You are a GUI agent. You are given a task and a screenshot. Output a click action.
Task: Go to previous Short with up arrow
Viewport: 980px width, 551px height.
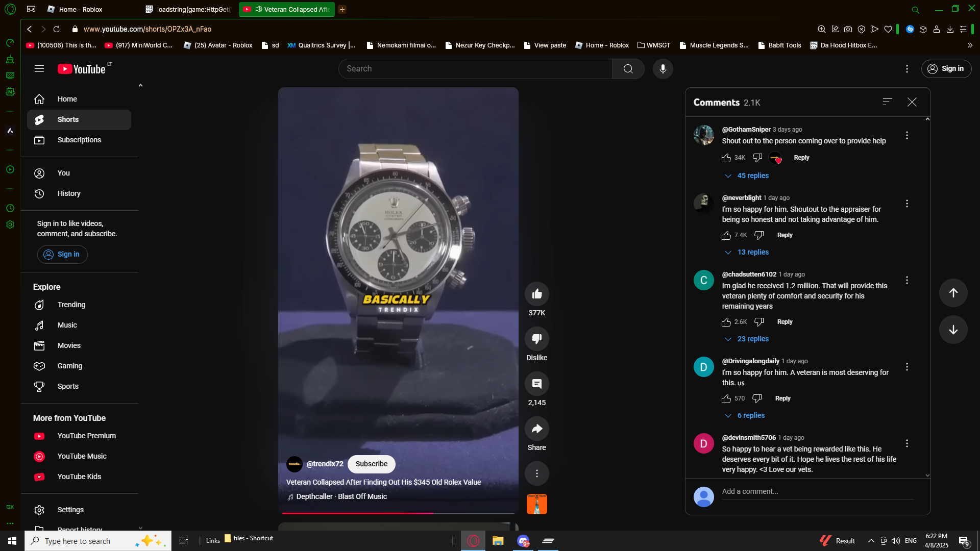pyautogui.click(x=953, y=293)
